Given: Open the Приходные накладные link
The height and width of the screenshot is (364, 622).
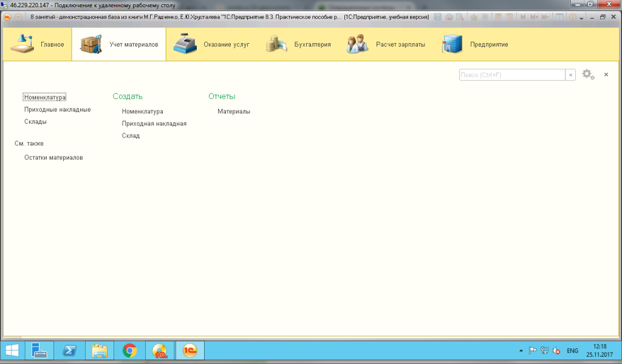Looking at the screenshot, I should click(x=58, y=109).
